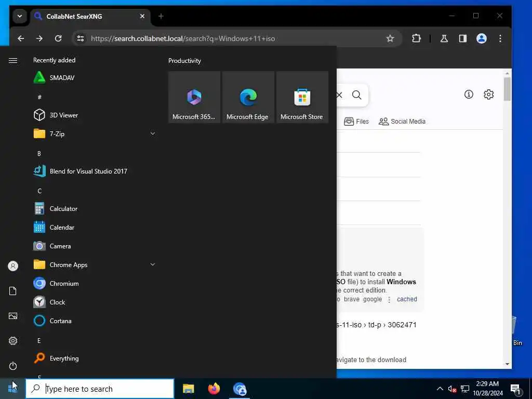Clear the SearXNG search query
The image size is (532, 399).
pyautogui.click(x=340, y=95)
